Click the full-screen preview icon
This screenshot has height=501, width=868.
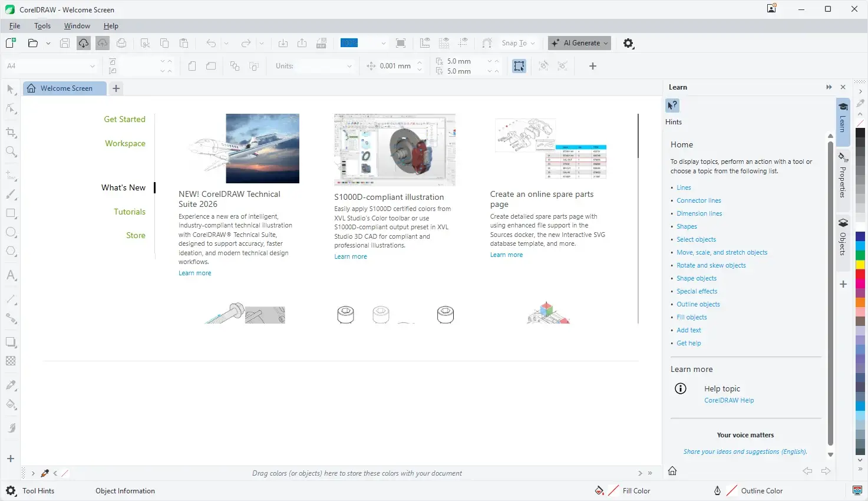[401, 43]
